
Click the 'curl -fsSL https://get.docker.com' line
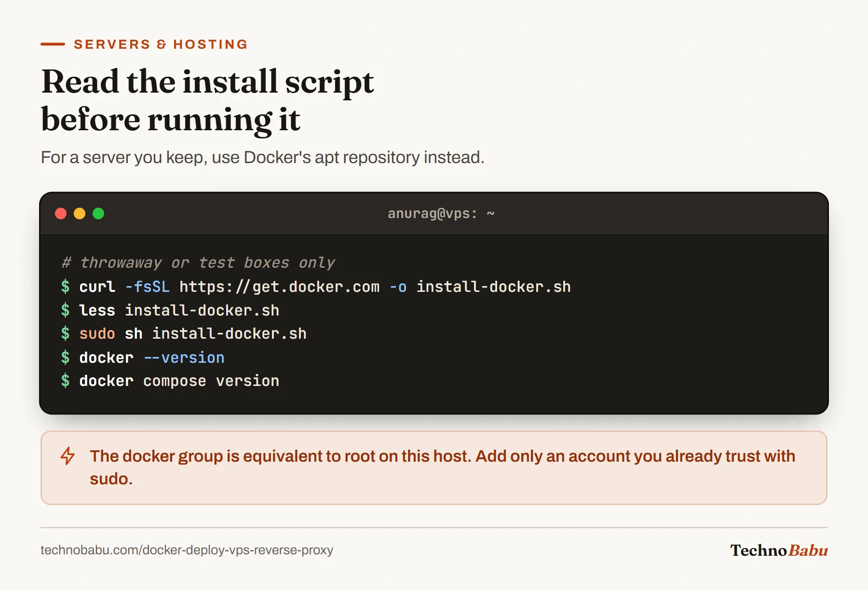(x=316, y=287)
